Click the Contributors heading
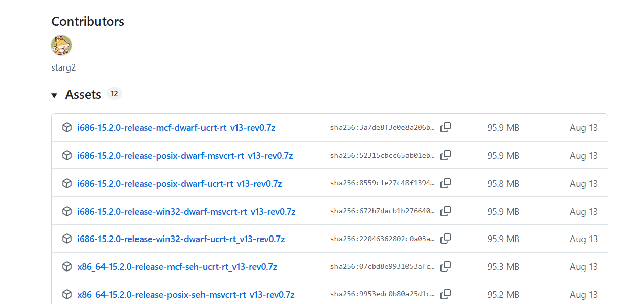This screenshot has height=304, width=644. (x=88, y=22)
